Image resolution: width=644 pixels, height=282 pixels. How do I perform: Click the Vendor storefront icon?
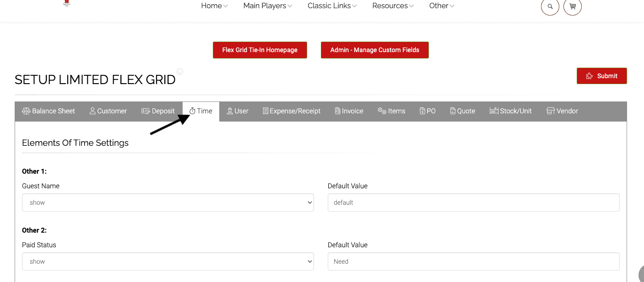coord(551,111)
